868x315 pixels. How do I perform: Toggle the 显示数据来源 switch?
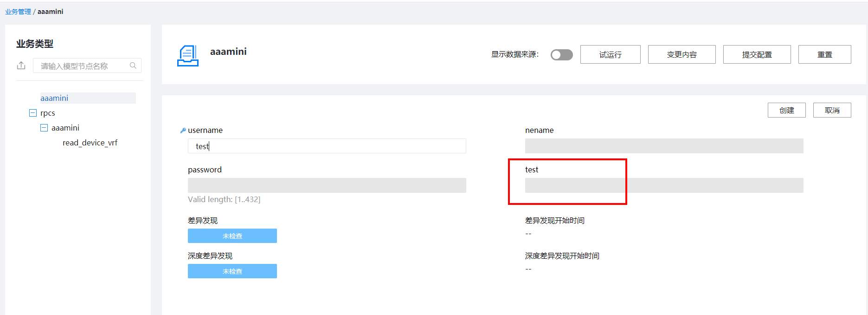coord(561,55)
